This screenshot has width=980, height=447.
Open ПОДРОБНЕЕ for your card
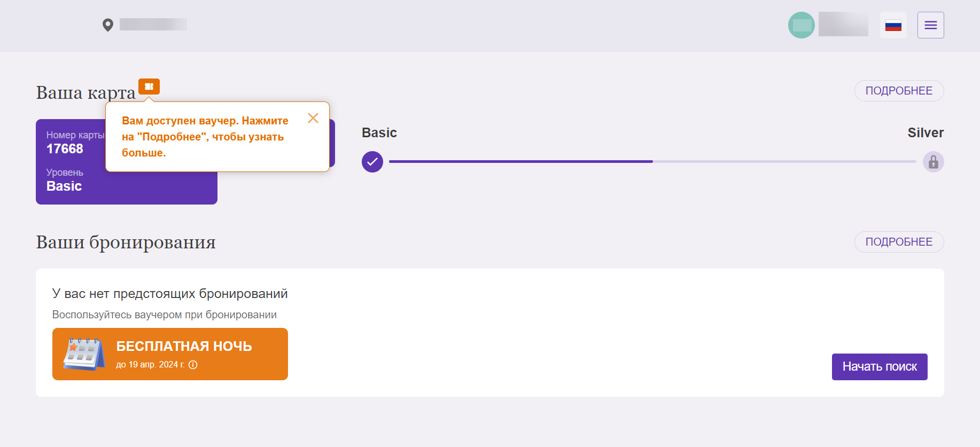(899, 91)
